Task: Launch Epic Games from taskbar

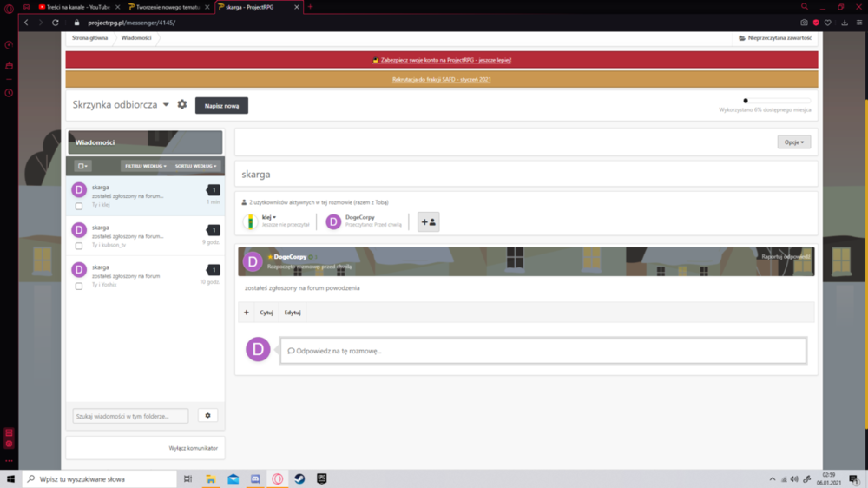Action: (322, 478)
